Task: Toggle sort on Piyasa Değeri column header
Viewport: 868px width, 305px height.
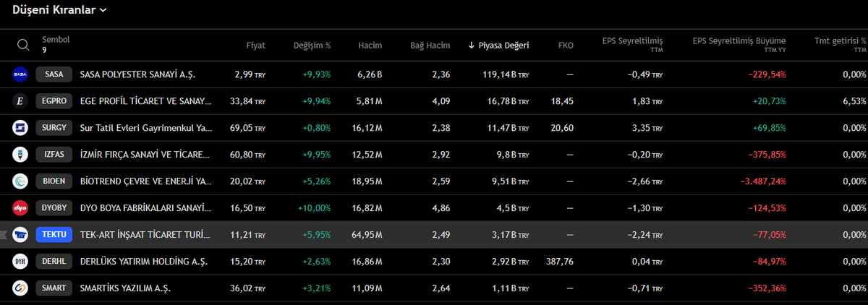Action: tap(498, 45)
